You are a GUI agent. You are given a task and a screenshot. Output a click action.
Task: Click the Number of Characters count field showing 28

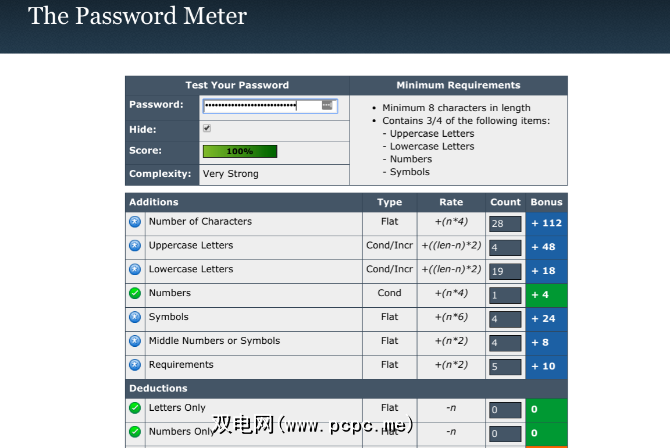click(x=505, y=224)
